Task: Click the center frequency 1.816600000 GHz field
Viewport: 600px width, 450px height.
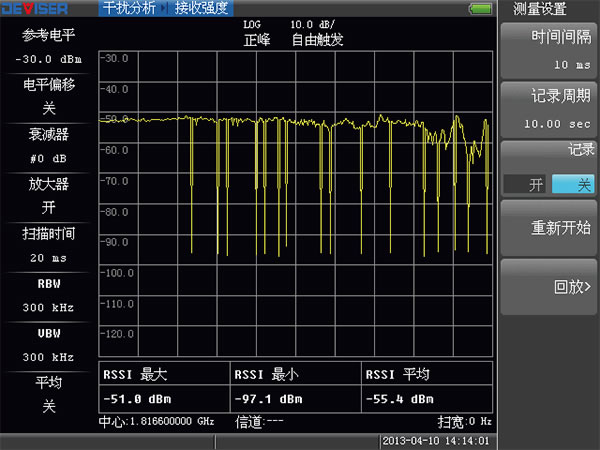Action: pyautogui.click(x=157, y=421)
